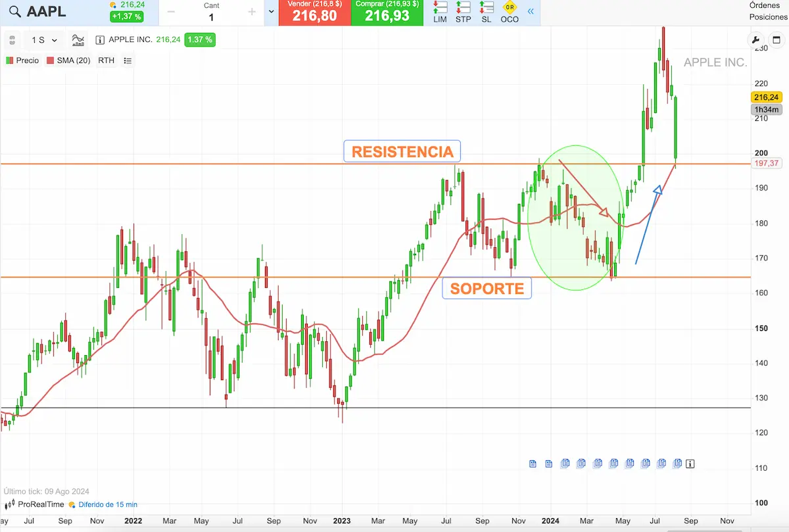Image resolution: width=789 pixels, height=532 pixels.
Task: Collapse the order toolbar with double chevron
Action: [x=531, y=12]
